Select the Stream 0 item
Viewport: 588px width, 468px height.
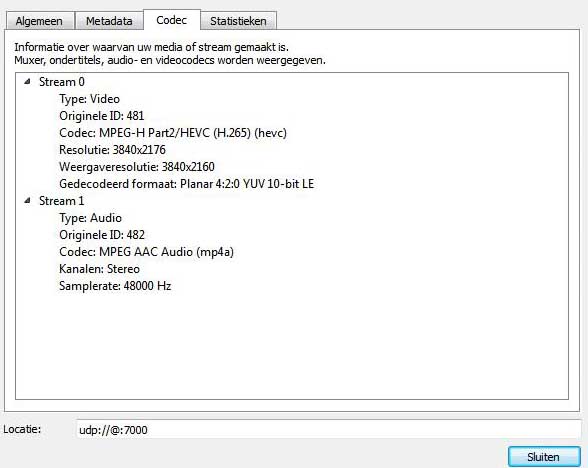(62, 82)
